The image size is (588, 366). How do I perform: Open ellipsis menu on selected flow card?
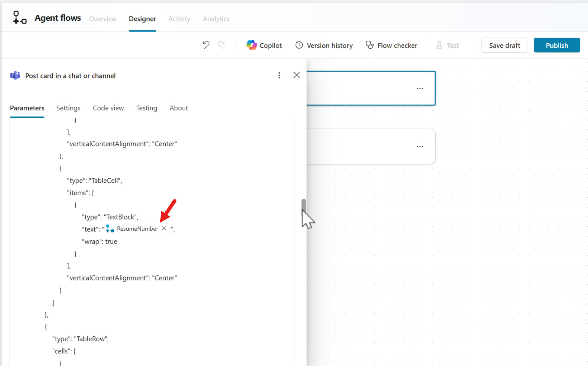(419, 88)
